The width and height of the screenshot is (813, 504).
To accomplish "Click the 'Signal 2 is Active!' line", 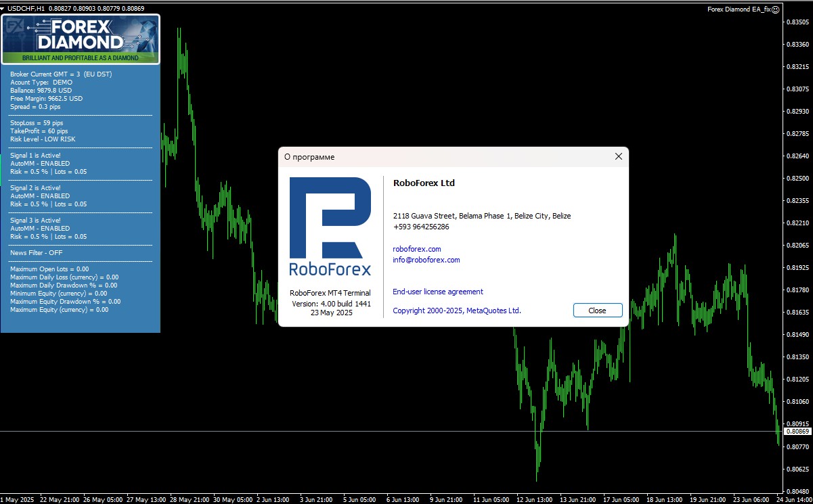I will click(35, 187).
